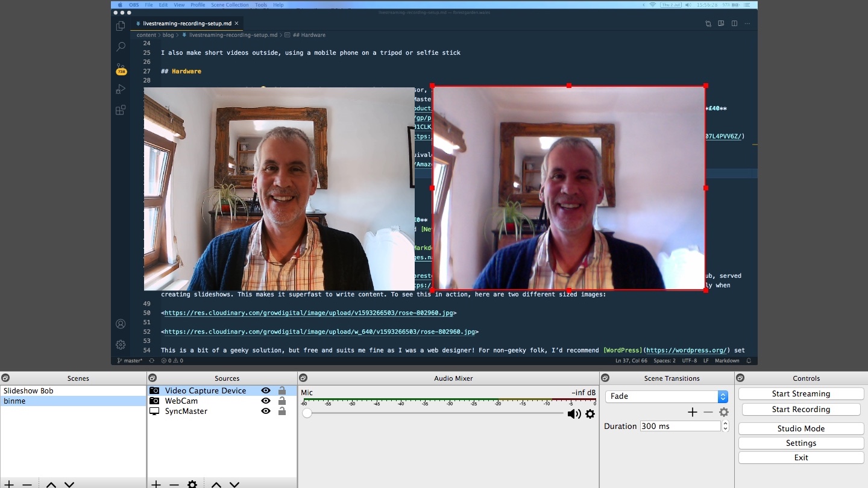This screenshot has width=868, height=488.
Task: Adjust the Mic volume slider knob
Action: [x=307, y=413]
